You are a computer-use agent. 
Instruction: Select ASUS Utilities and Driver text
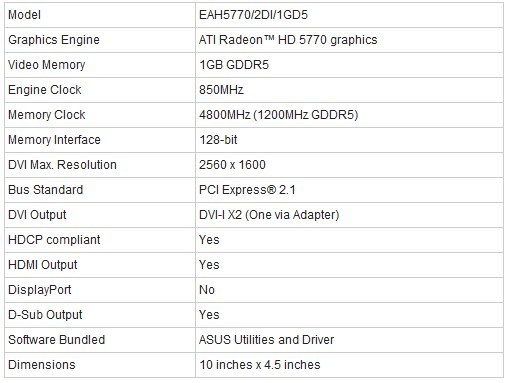(x=266, y=340)
